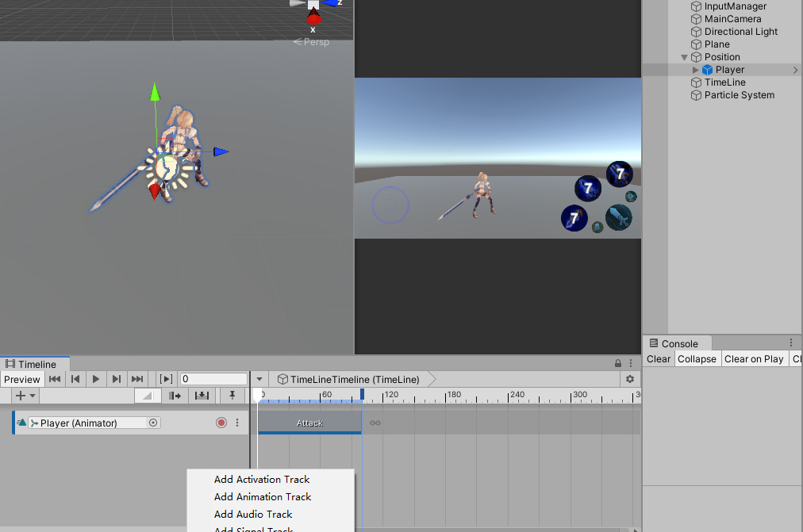This screenshot has height=532, width=803.
Task: Toggle the marker track pin icon
Action: (232, 396)
